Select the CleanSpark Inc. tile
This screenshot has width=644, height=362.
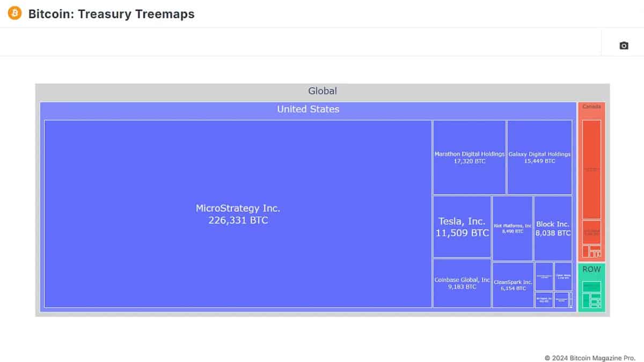click(x=513, y=285)
